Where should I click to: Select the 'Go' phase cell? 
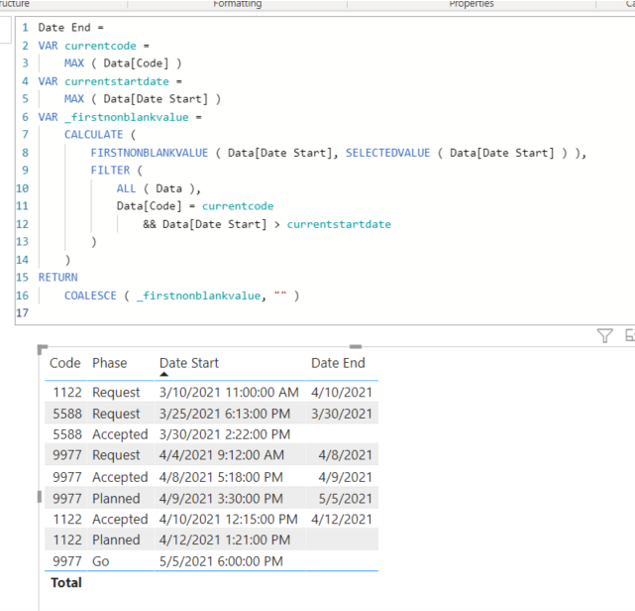[101, 561]
